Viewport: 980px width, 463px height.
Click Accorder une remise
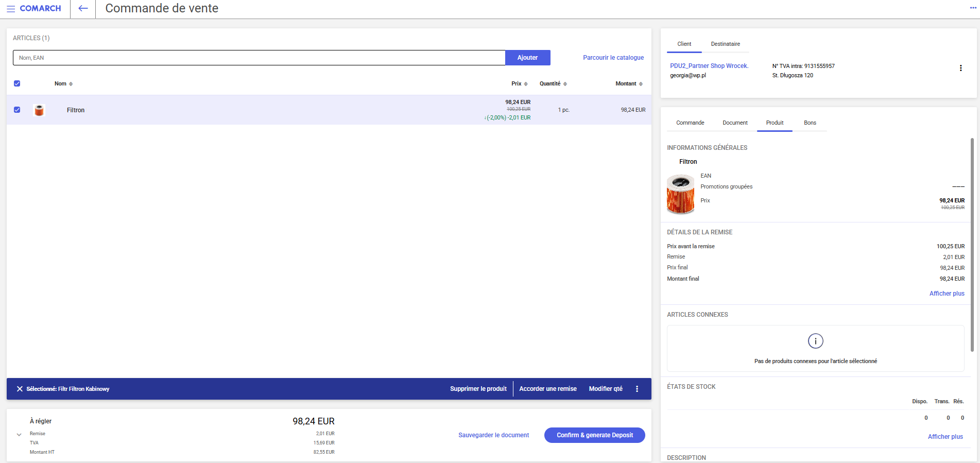547,389
